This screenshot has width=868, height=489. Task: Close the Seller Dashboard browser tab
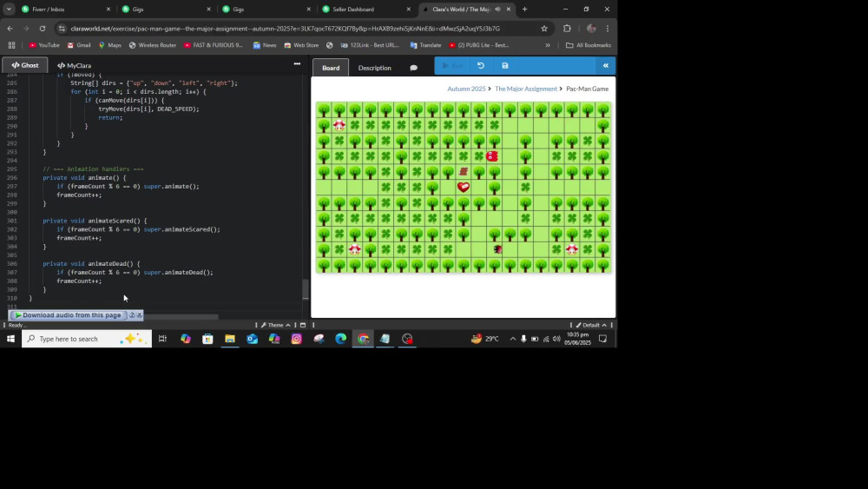pos(409,10)
